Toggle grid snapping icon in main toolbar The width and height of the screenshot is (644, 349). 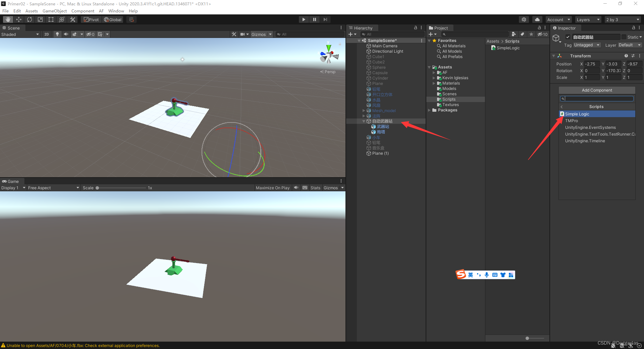coord(131,19)
